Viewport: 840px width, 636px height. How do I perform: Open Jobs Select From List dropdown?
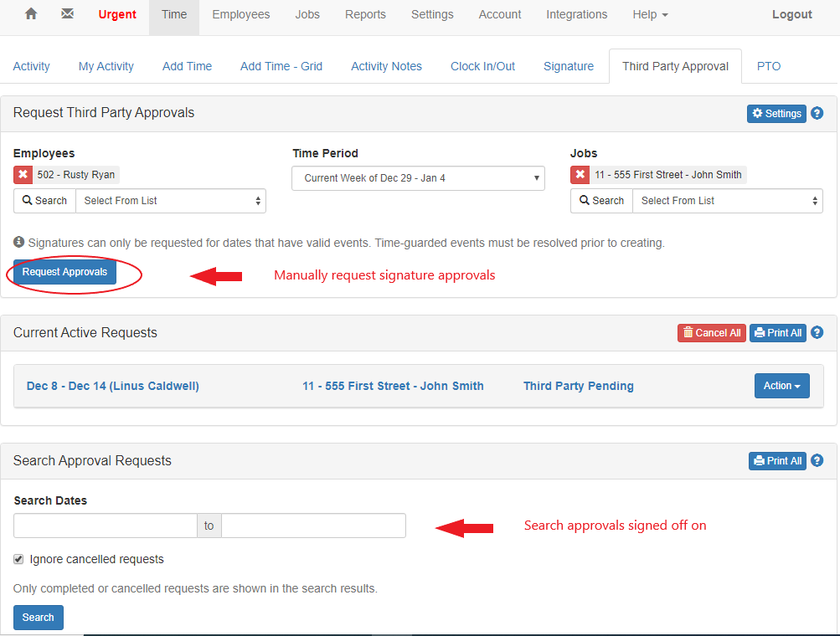728,201
